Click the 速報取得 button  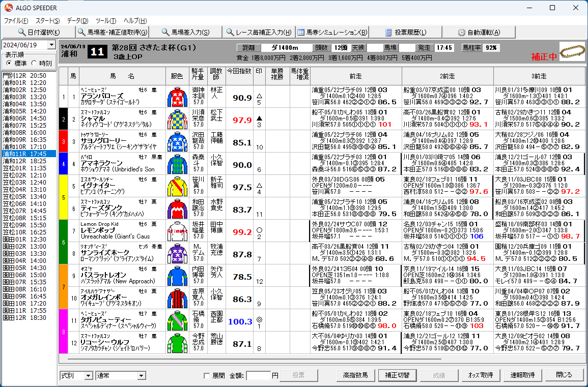pyautogui.click(x=522, y=375)
